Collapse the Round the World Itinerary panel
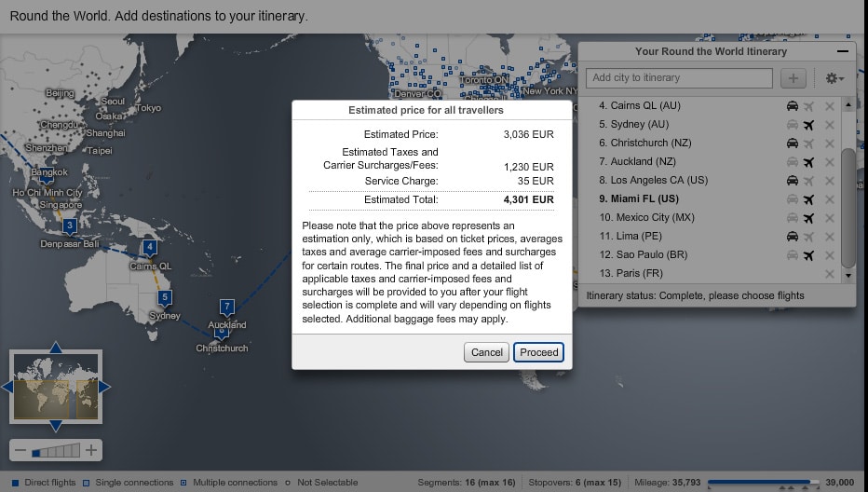Screen dimensions: 868x492 click(843, 52)
